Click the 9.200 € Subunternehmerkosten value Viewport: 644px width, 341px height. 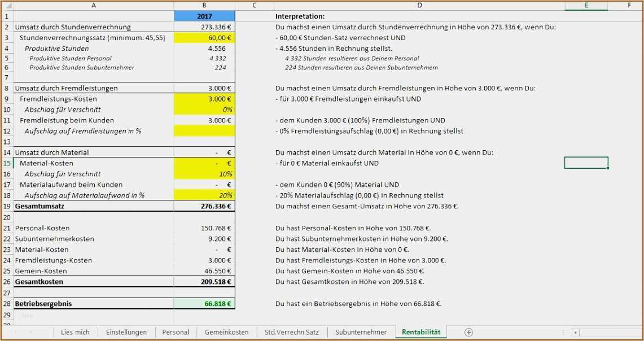coord(204,239)
